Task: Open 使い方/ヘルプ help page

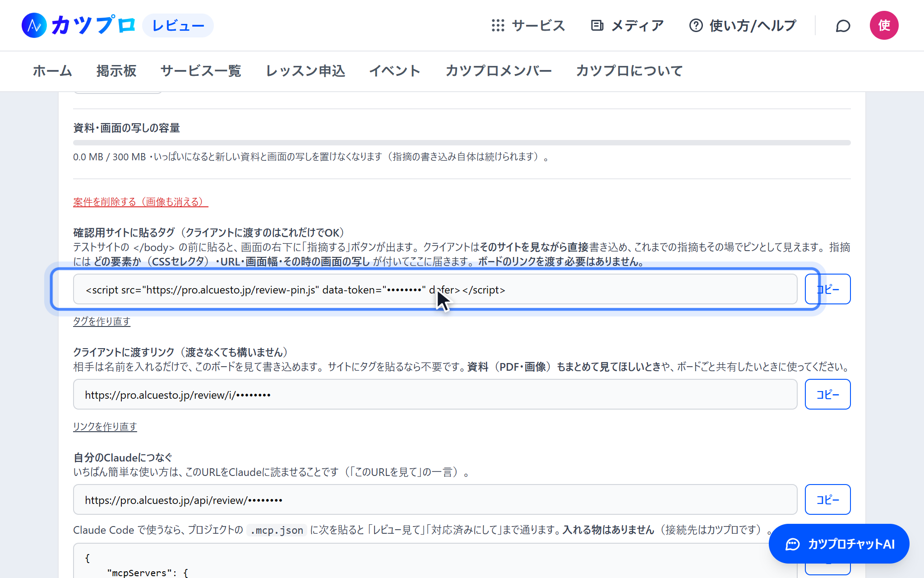Action: click(743, 25)
